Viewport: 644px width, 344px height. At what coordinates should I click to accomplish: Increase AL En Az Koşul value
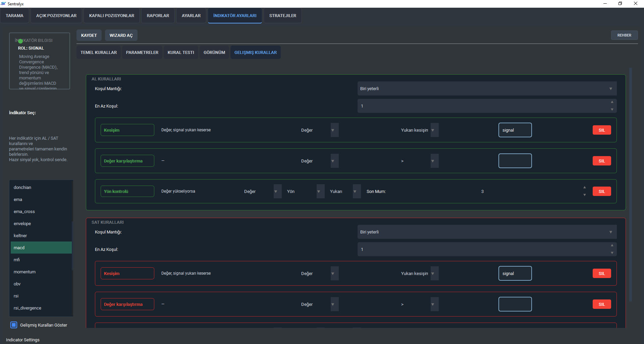(x=612, y=102)
